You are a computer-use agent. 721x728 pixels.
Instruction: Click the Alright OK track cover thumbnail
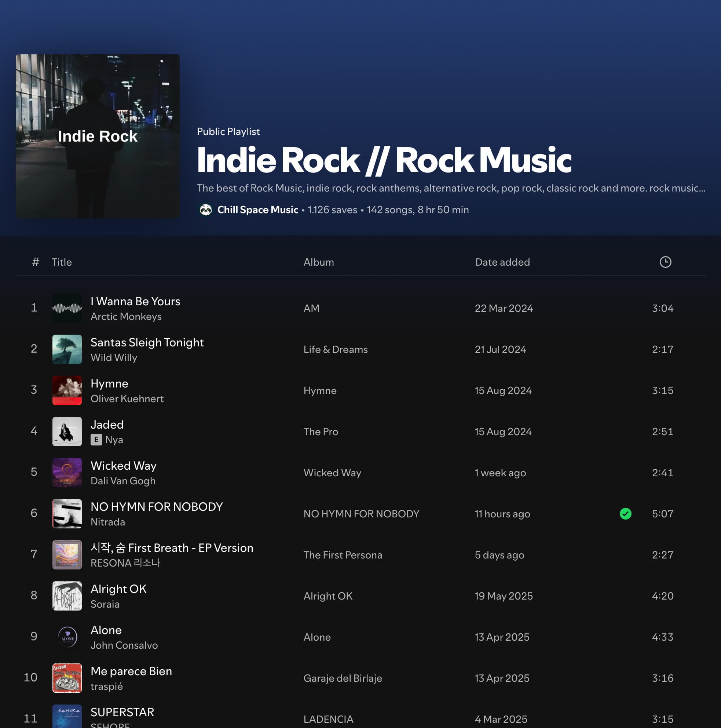click(x=67, y=596)
